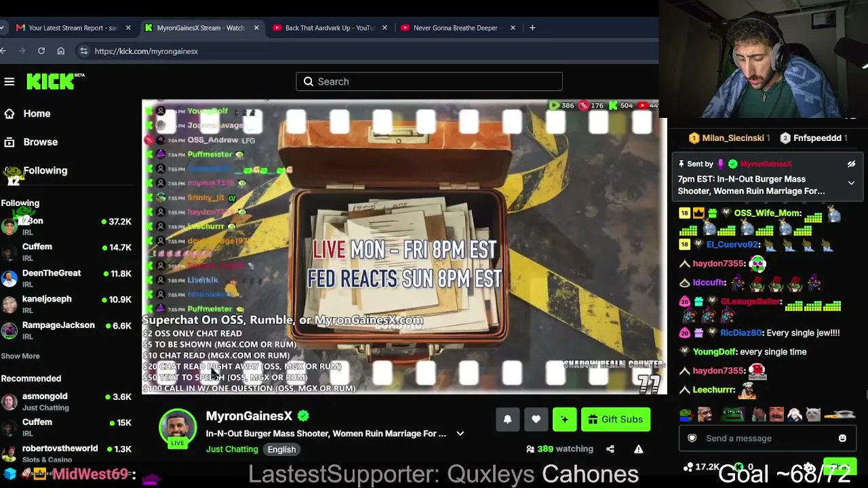
Task: Open DeenTheGreat channel in Following list
Action: (66, 279)
